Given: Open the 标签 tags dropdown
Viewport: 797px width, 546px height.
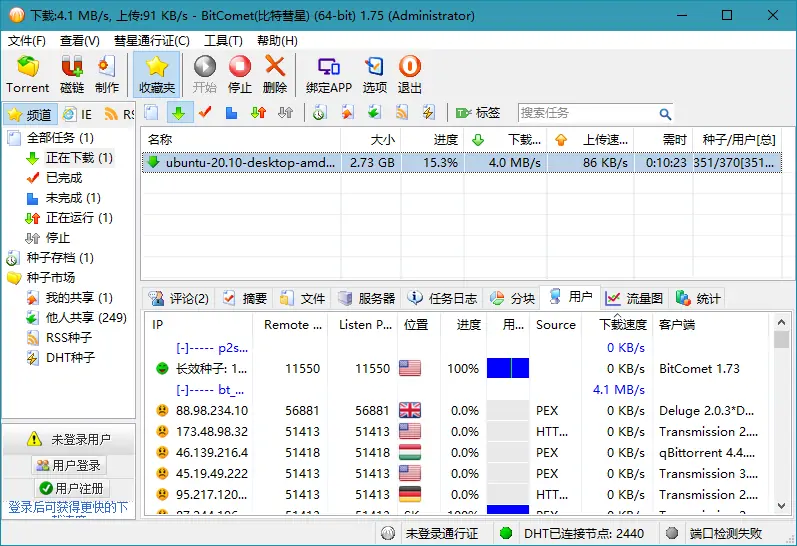Looking at the screenshot, I should 478,112.
